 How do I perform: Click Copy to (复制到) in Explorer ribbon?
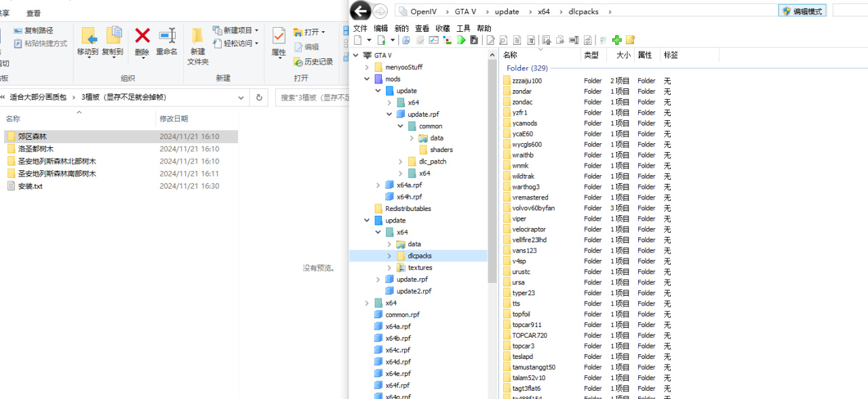click(113, 41)
